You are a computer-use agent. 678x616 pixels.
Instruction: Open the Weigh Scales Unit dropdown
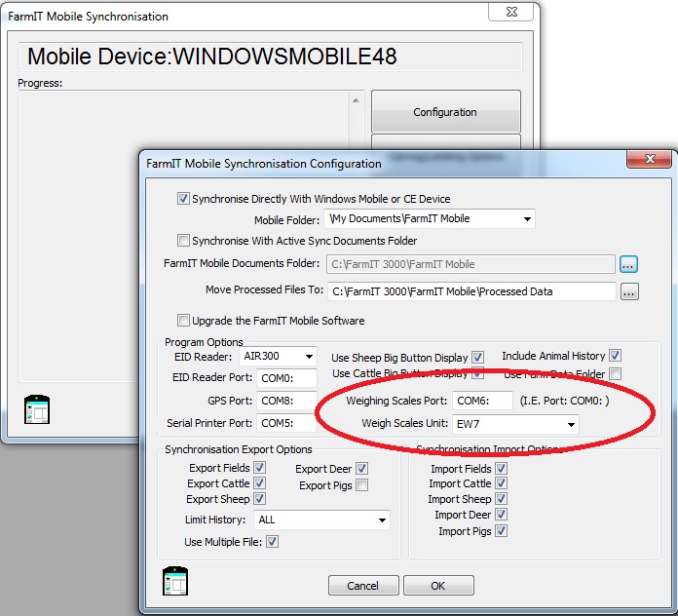pos(571,424)
